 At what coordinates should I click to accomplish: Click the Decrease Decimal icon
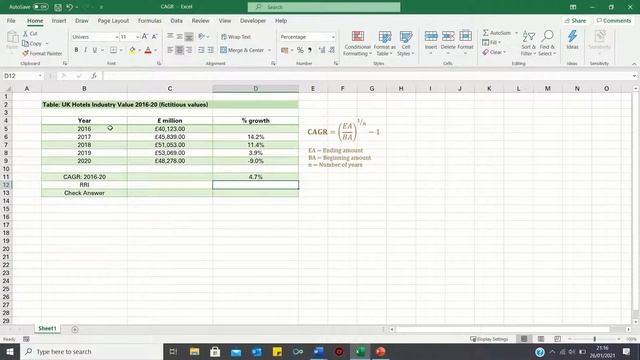[x=332, y=50]
